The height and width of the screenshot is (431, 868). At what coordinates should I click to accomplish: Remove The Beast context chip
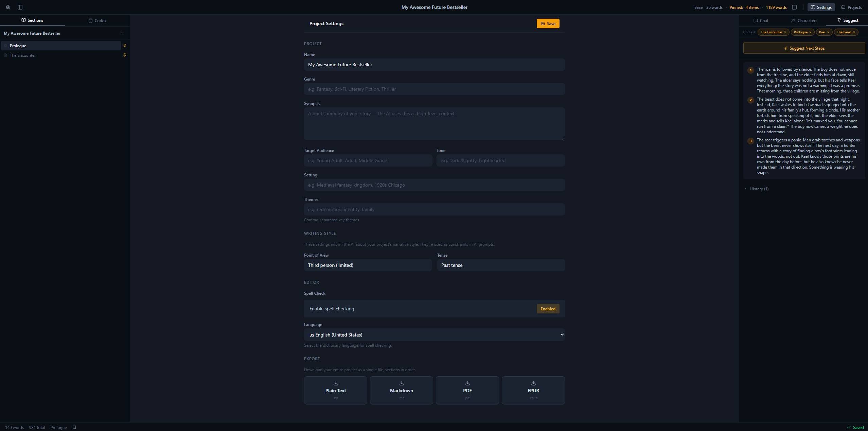click(854, 32)
